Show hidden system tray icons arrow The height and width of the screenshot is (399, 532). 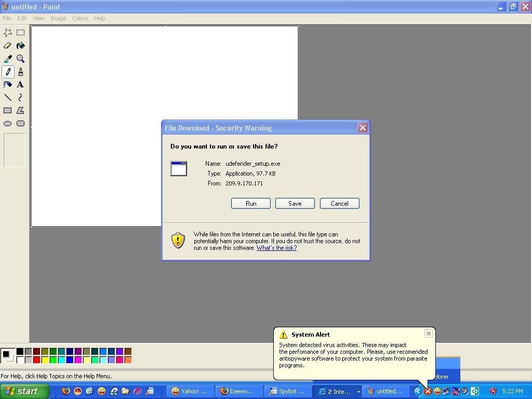[418, 391]
